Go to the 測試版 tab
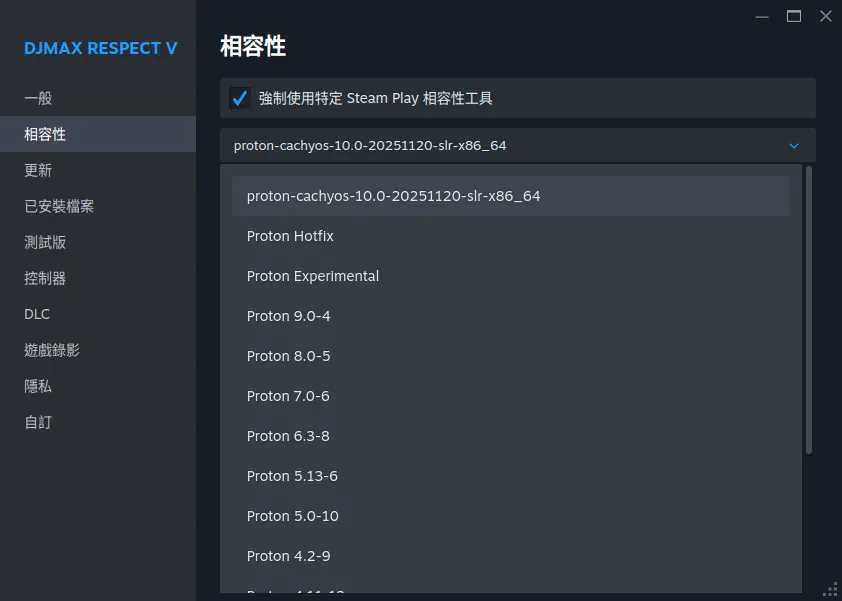842x601 pixels. 45,242
